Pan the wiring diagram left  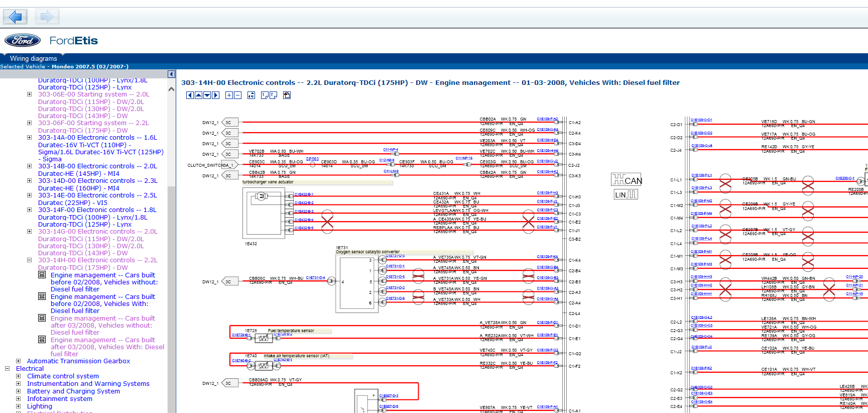tap(190, 95)
